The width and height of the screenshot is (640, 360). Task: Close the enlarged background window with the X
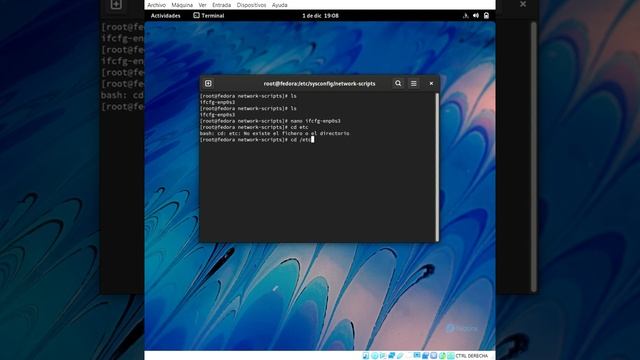pos(523,4)
